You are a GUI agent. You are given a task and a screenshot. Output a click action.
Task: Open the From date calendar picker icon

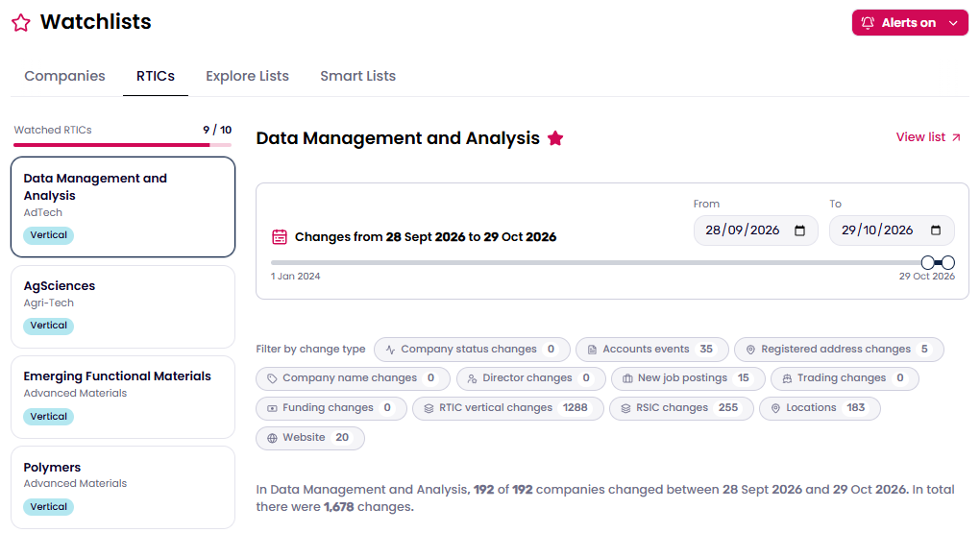tap(799, 230)
